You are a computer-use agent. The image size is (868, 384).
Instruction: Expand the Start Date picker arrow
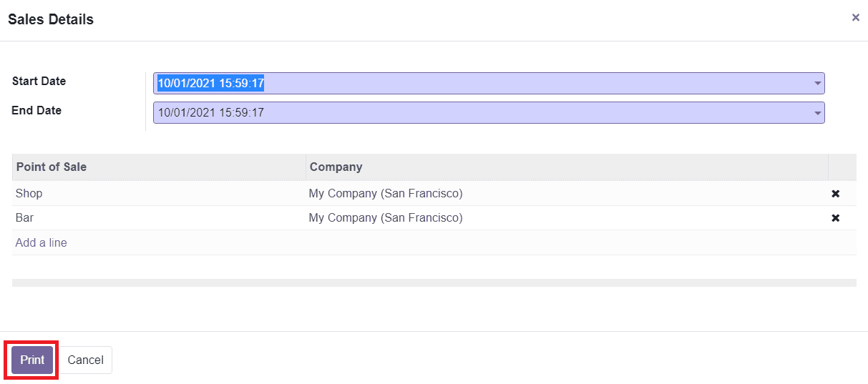click(x=817, y=84)
